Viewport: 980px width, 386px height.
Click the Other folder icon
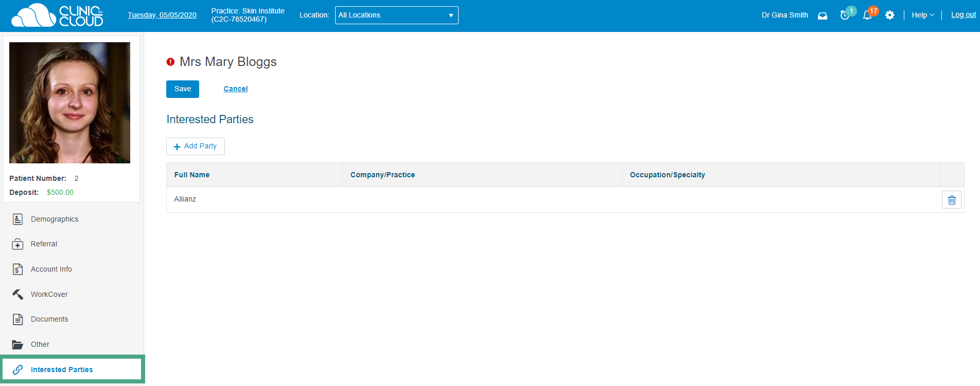point(17,344)
